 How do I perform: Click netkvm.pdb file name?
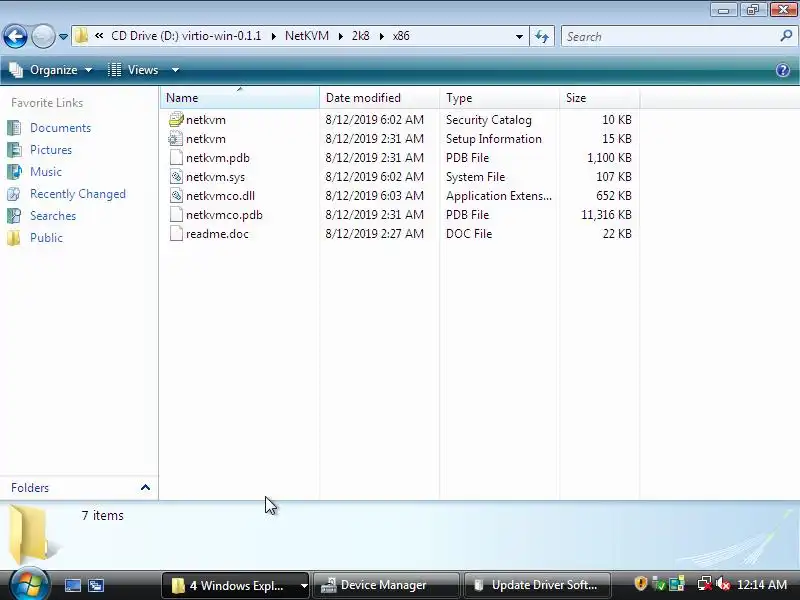pyautogui.click(x=218, y=158)
